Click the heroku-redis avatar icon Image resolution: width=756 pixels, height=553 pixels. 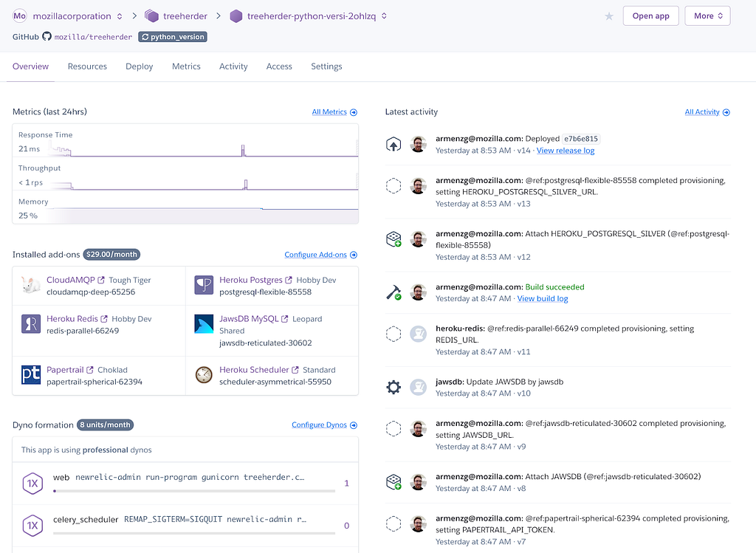point(418,334)
